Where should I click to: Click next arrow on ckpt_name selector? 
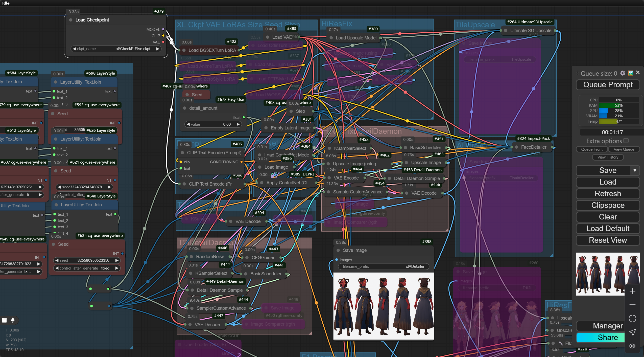158,49
